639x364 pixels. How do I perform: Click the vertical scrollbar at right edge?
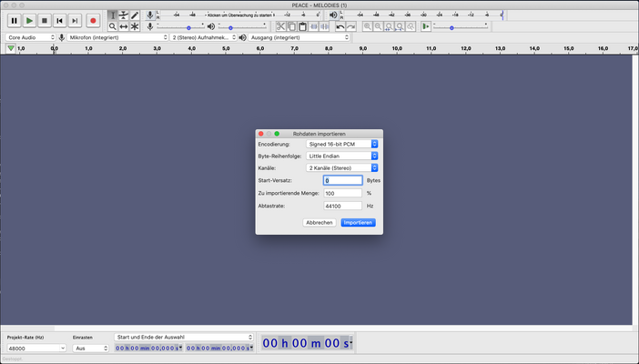635,189
